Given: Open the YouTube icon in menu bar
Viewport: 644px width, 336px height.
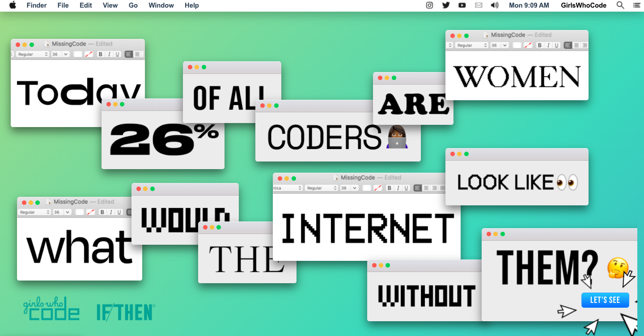Looking at the screenshot, I should (462, 5).
